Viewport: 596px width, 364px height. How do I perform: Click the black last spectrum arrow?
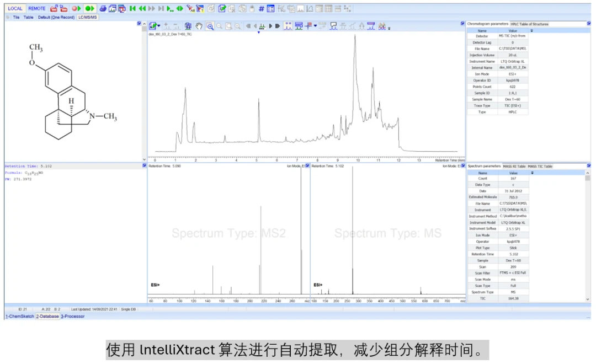[278, 26]
